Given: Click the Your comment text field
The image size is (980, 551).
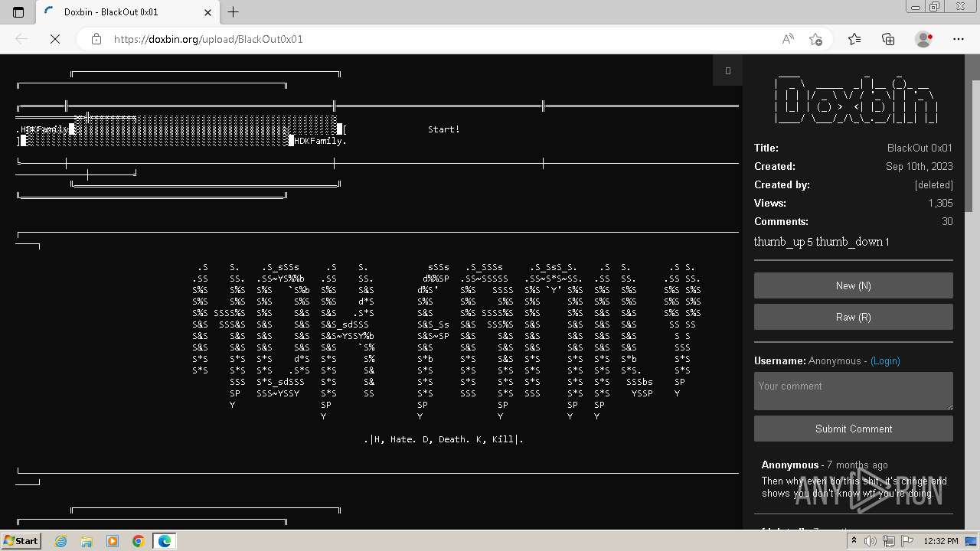Looking at the screenshot, I should tap(854, 391).
